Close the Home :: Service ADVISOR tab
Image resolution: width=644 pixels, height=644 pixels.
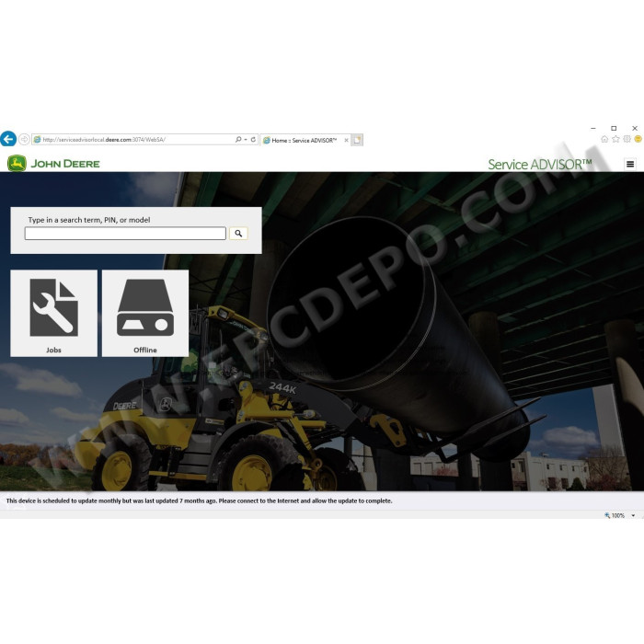pyautogui.click(x=346, y=140)
